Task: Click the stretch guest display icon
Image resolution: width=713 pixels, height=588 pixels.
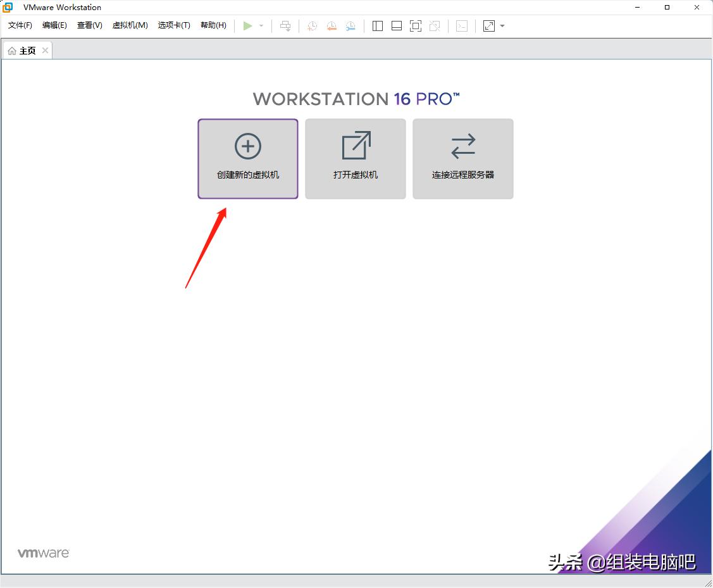Action: tap(489, 26)
